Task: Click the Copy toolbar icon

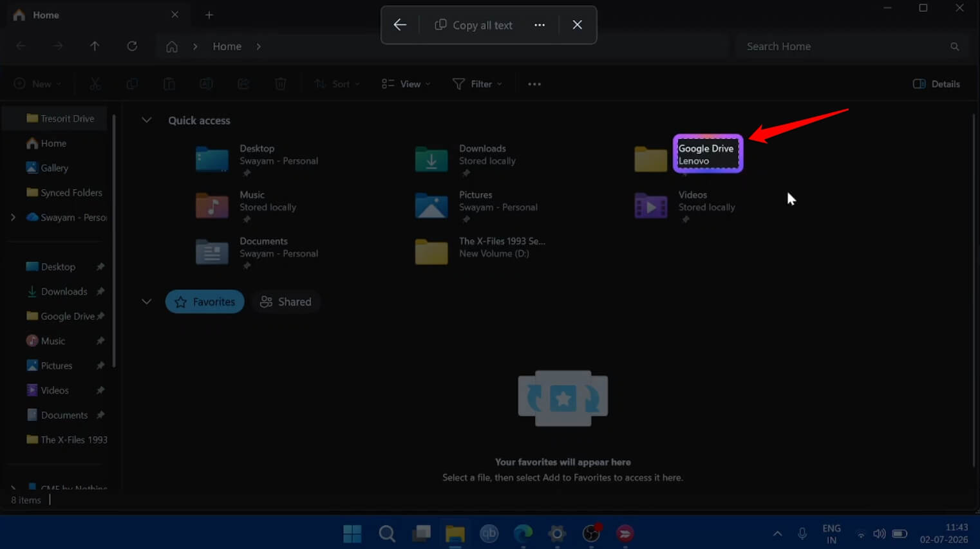Action: [132, 84]
